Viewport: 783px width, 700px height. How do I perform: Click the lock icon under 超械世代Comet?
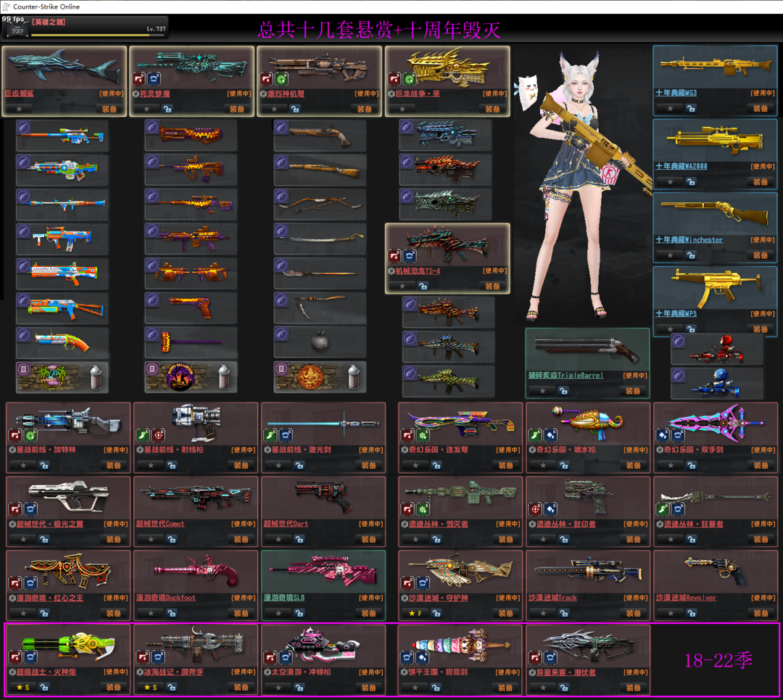[x=171, y=539]
